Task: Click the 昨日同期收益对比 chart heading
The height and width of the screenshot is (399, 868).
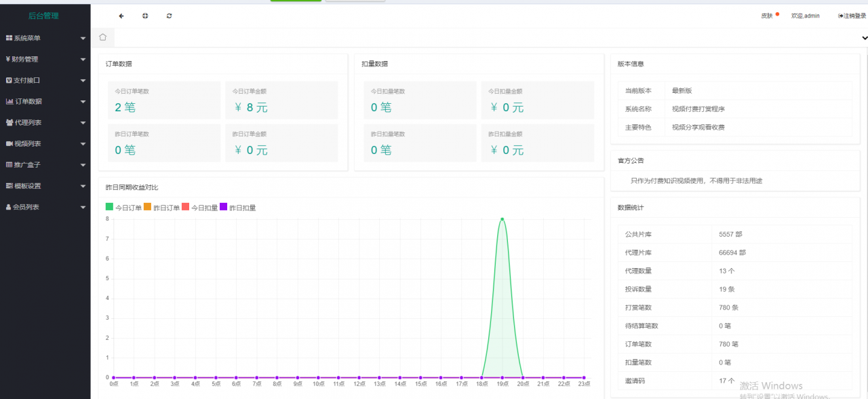Action: [132, 187]
